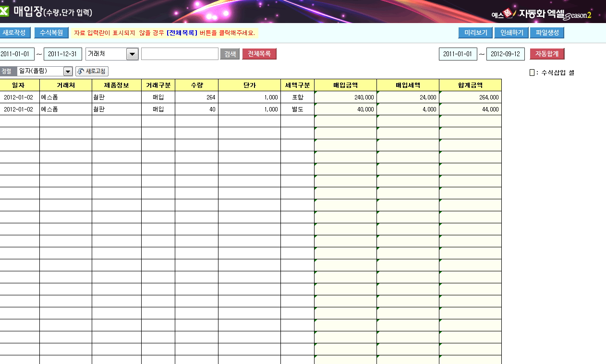
Task: Click the notice mentioning [전체목록] 버튼
Action: tap(164, 33)
